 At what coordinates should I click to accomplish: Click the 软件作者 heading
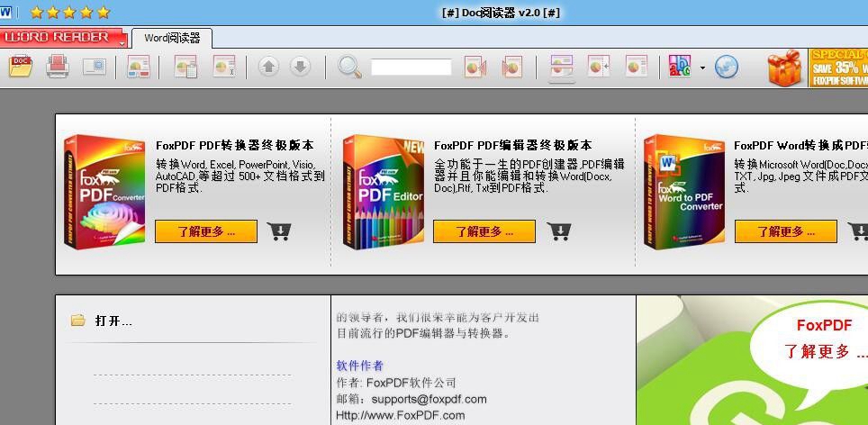360,366
